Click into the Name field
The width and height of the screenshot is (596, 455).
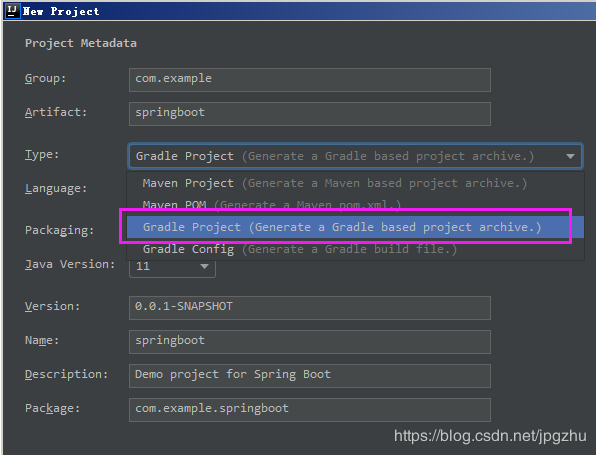point(310,342)
